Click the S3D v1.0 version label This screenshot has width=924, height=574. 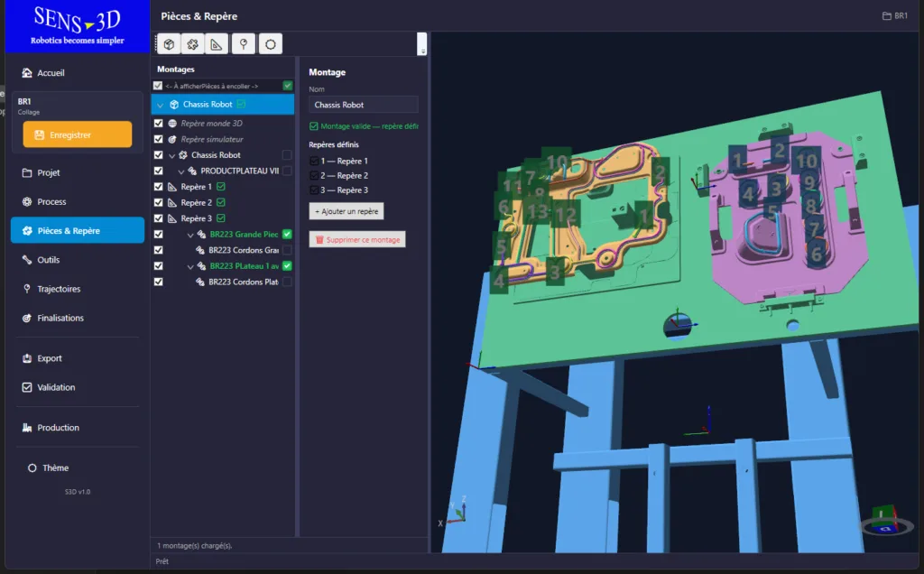[78, 492]
